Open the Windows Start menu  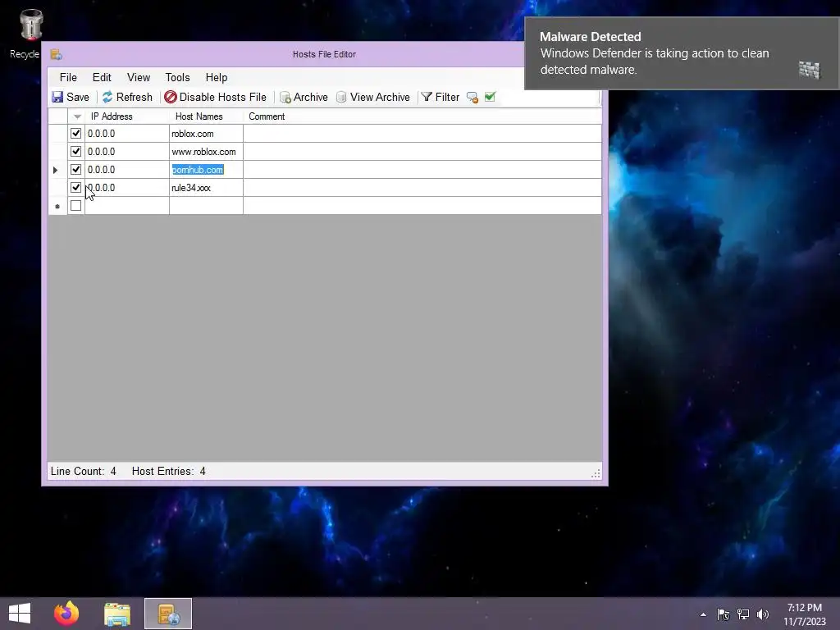coord(20,614)
